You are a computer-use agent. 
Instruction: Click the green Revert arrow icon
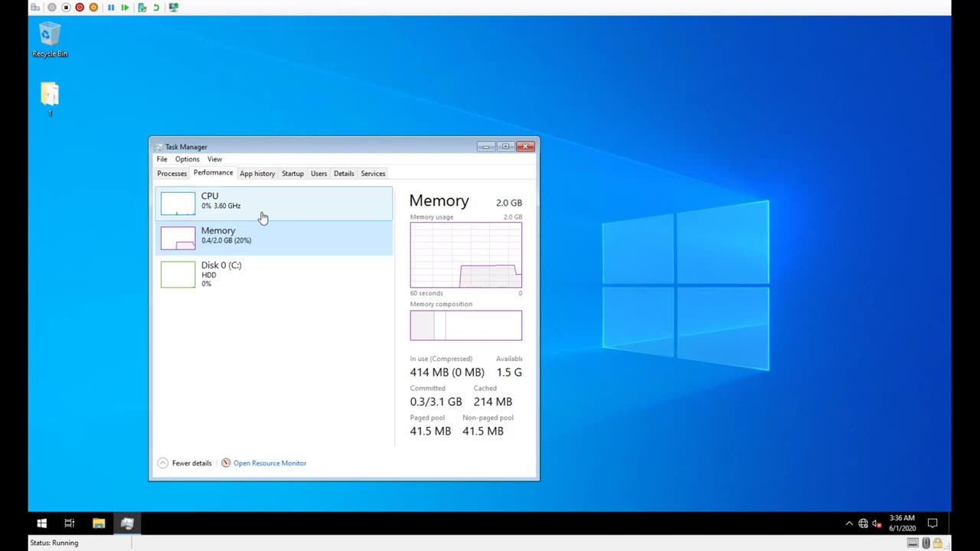(156, 8)
